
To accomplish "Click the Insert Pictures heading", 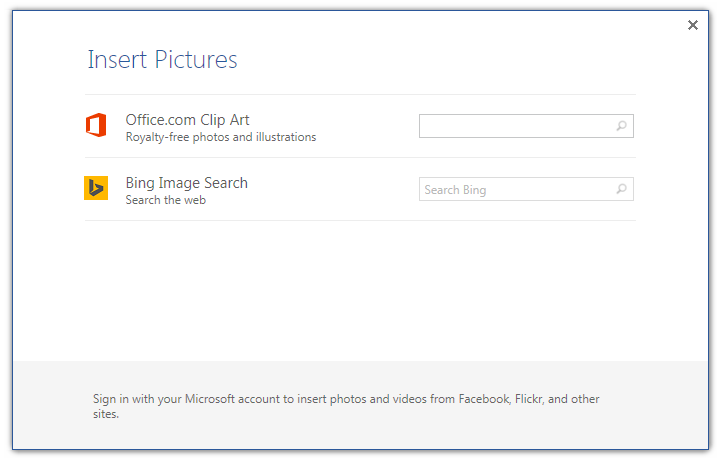I will (162, 59).
